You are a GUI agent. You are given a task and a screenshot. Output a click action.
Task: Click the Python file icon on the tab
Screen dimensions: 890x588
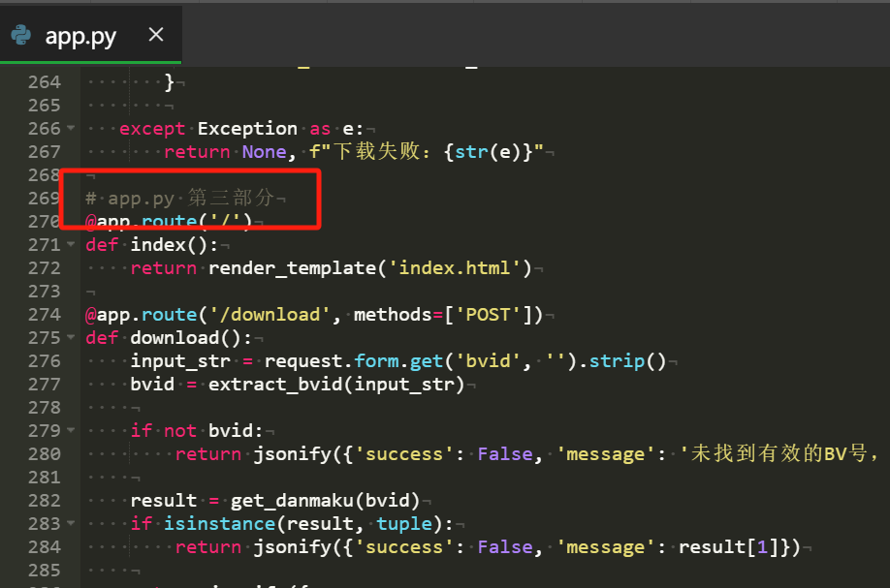[20, 36]
